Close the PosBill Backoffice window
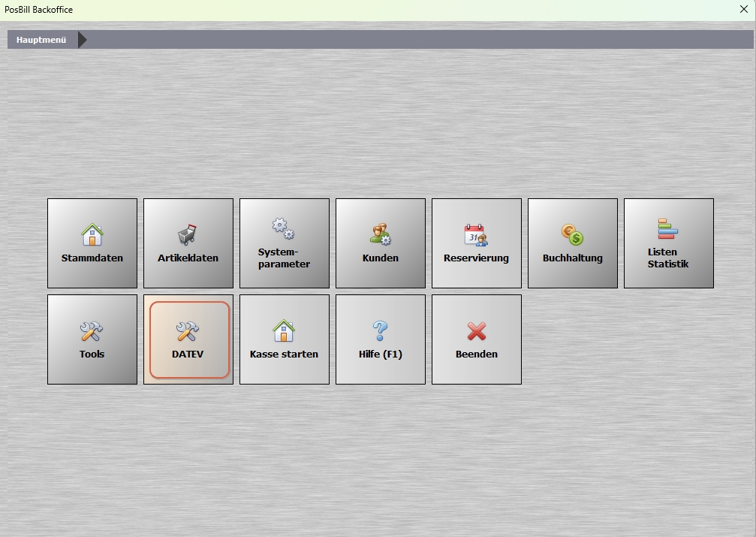The height and width of the screenshot is (537, 756). click(743, 10)
